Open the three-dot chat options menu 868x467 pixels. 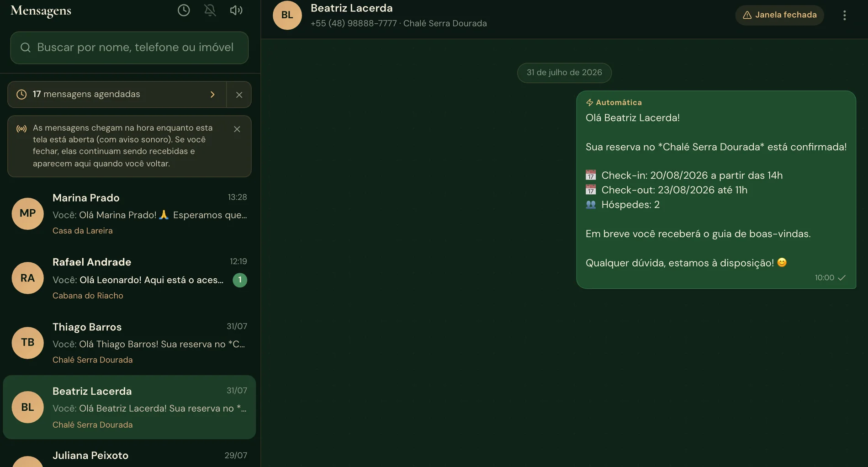(844, 15)
